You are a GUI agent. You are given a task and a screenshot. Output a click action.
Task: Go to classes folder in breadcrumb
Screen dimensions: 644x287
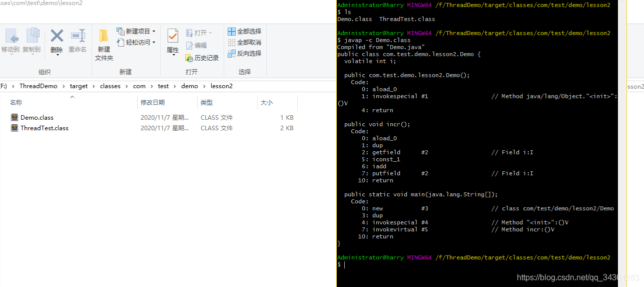[x=110, y=86]
